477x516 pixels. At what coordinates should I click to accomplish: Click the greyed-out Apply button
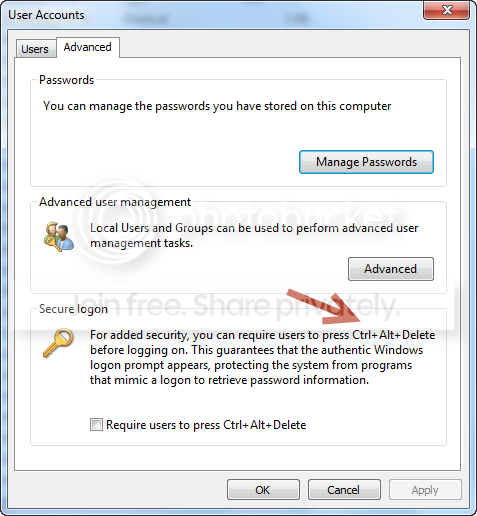click(425, 490)
